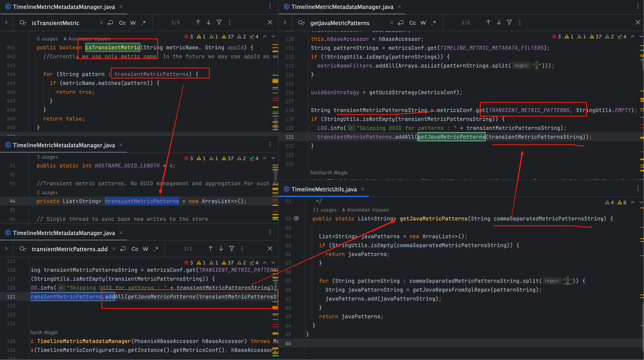Go to previous occurrence of isTransientMetric
The image size is (644, 360).
198,22
